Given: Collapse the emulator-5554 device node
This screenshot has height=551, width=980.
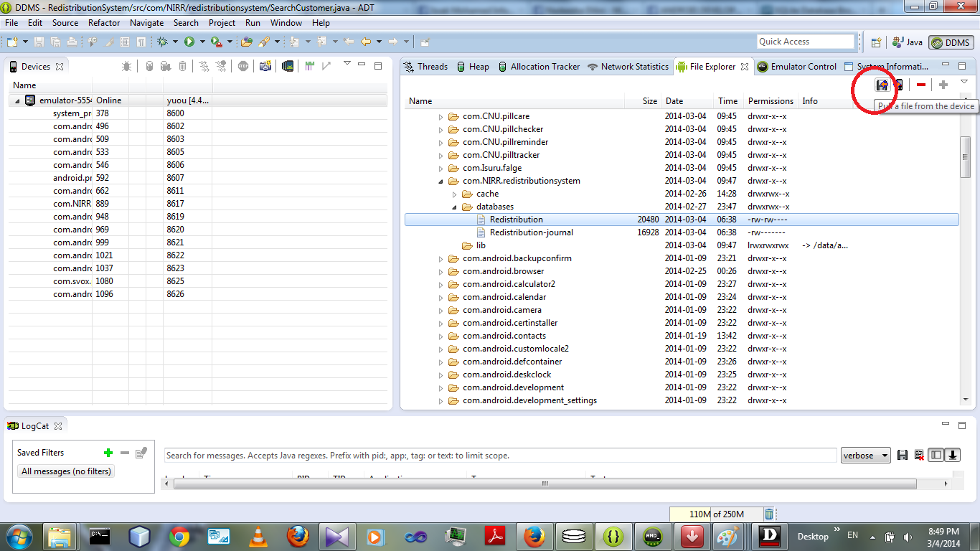Looking at the screenshot, I should click(x=17, y=100).
